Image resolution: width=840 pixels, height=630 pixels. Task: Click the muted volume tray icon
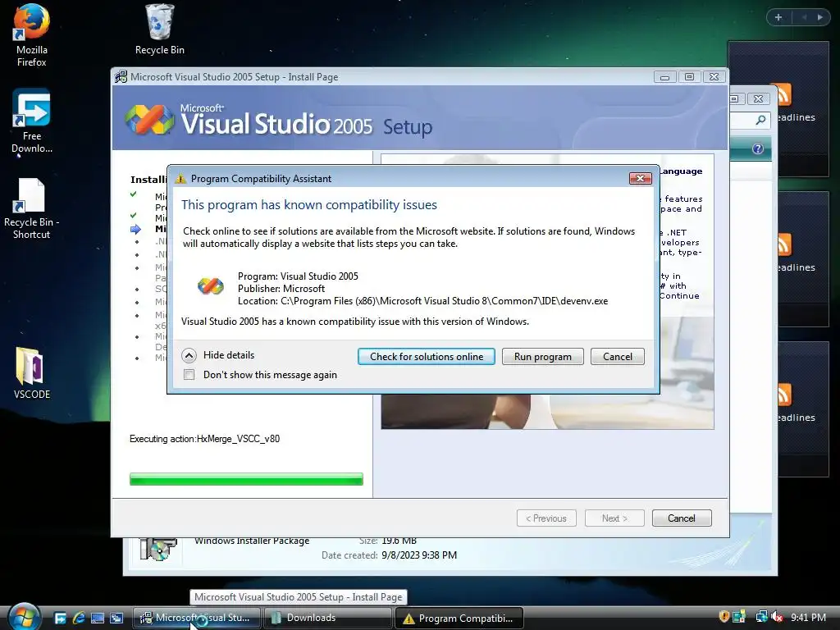tap(777, 617)
